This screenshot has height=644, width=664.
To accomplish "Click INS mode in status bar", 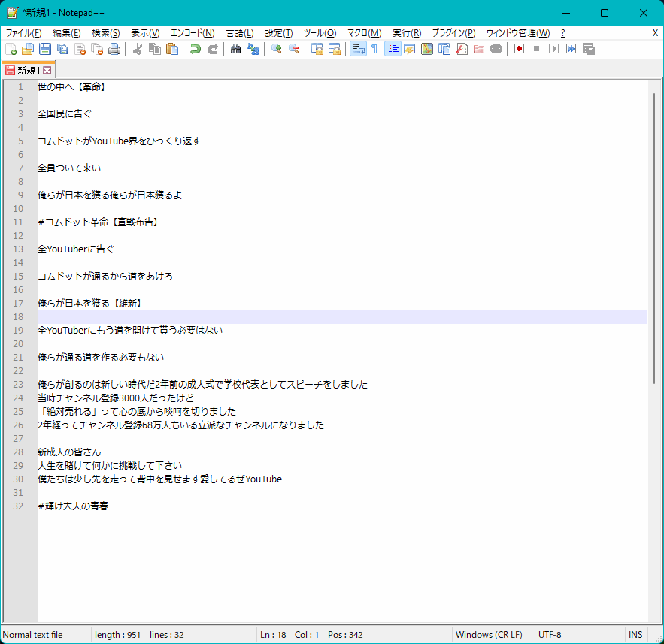I will point(635,635).
